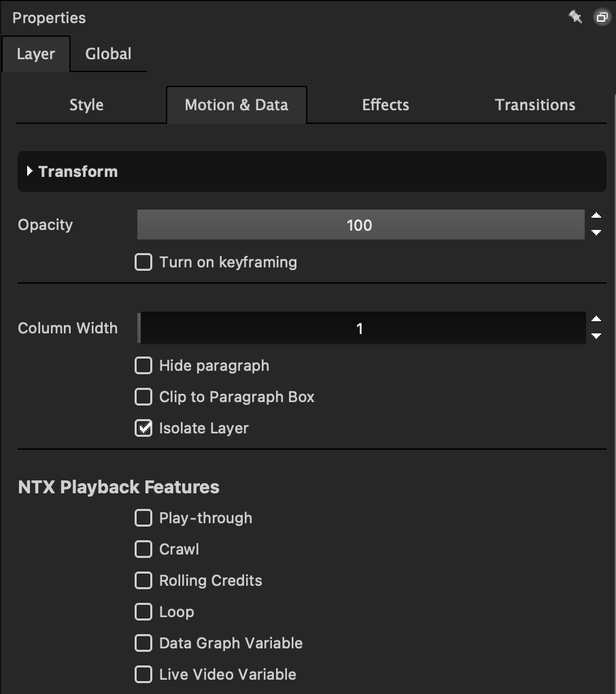Screen dimensions: 616x694
Task: Uncheck the Isolate Layer checkbox
Action: [x=143, y=428]
